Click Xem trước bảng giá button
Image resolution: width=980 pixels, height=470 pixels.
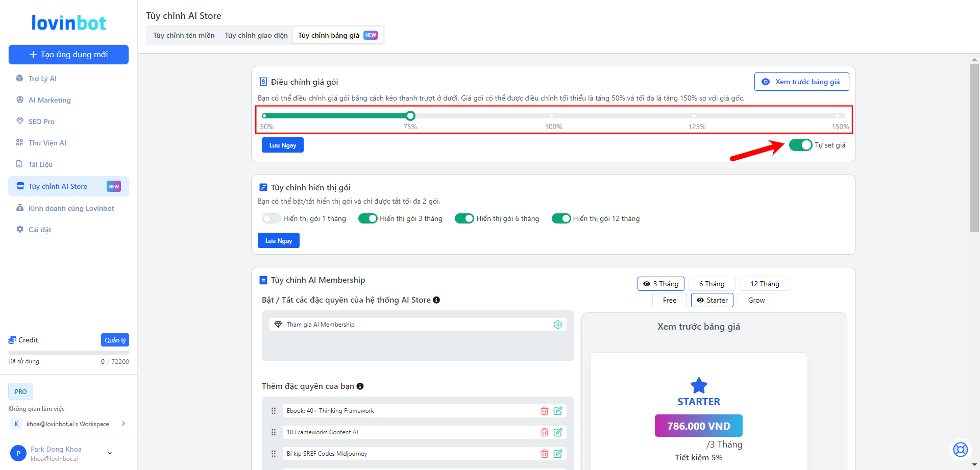pos(801,82)
